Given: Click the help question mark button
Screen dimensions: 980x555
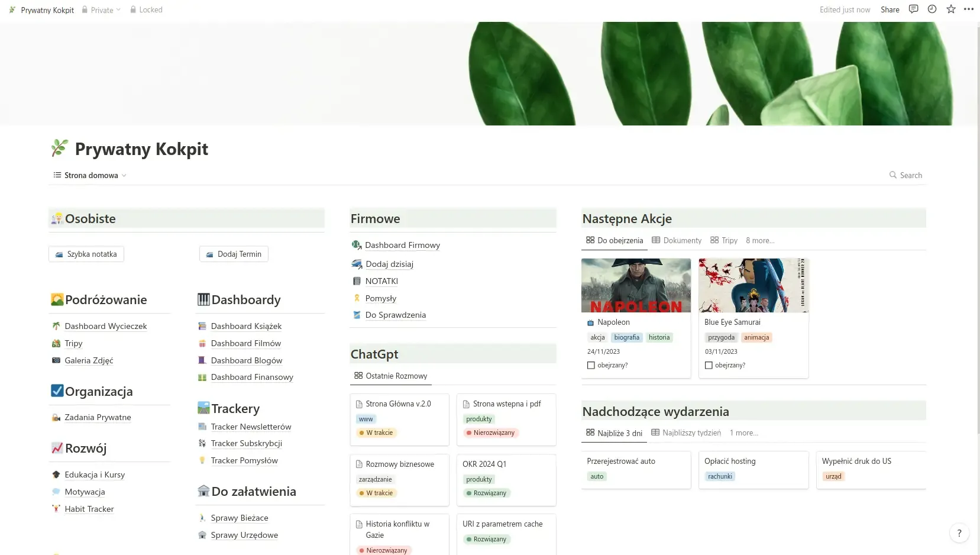Looking at the screenshot, I should click(959, 533).
